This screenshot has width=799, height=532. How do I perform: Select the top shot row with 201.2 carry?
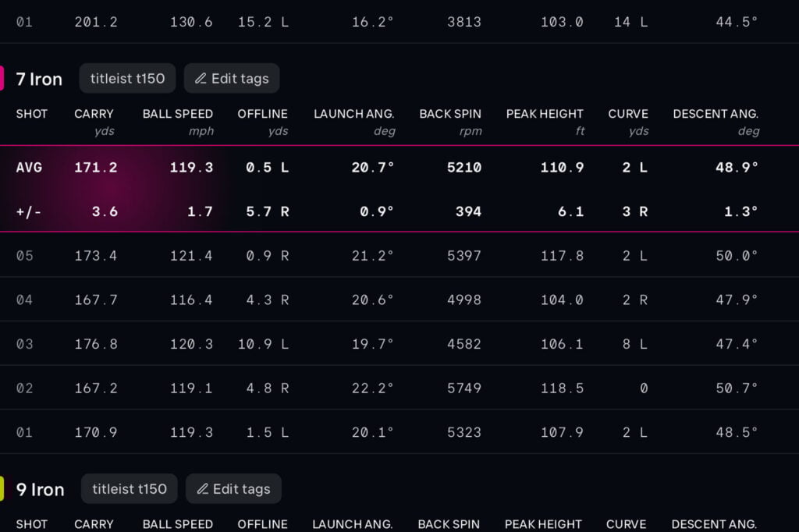click(x=390, y=22)
